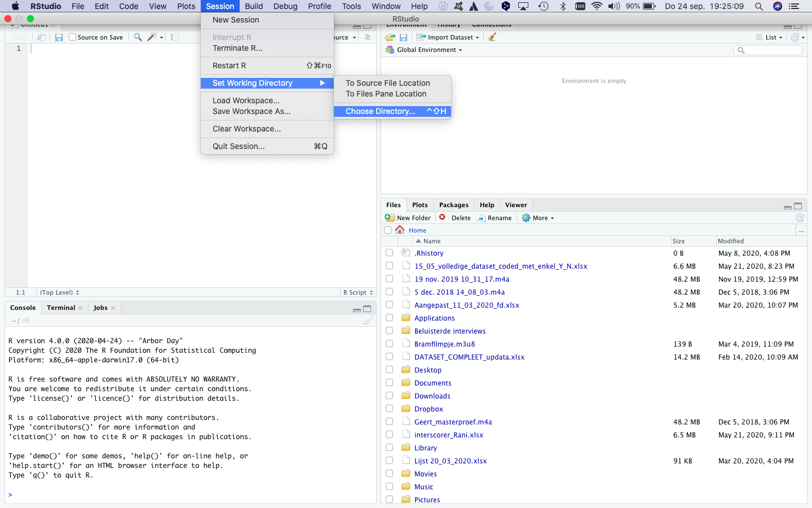Click the show in new window icon in the editor
Image resolution: width=812 pixels, height=508 pixels.
(x=41, y=37)
